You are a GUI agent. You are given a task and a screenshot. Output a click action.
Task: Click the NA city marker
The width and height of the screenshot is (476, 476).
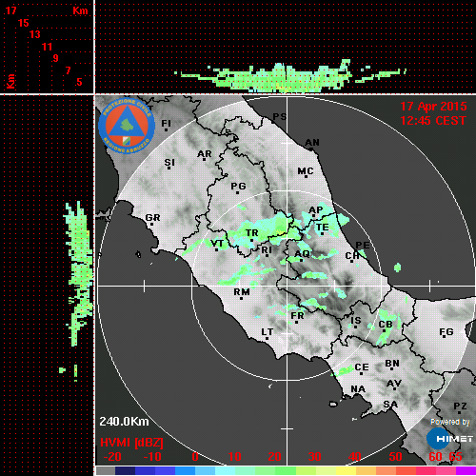coord(357,395)
